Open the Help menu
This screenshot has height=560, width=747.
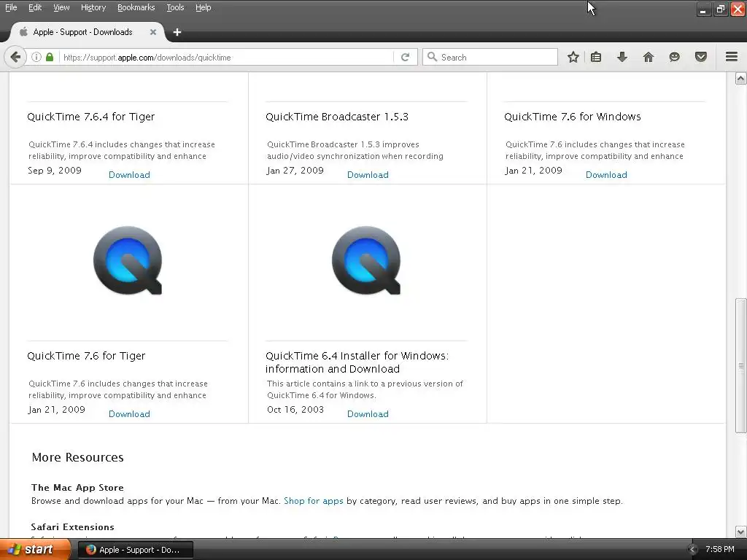pyautogui.click(x=203, y=7)
